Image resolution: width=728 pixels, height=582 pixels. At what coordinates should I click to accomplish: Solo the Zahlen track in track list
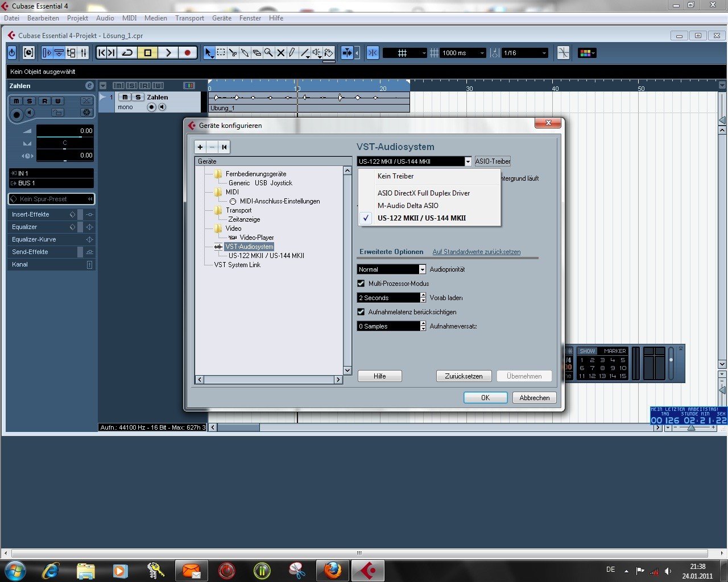pyautogui.click(x=138, y=97)
